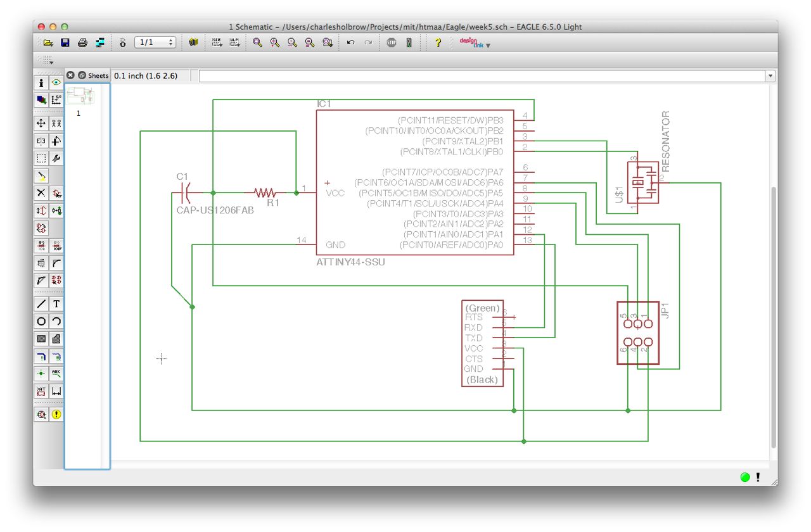Select the Name tool
Image resolution: width=811 pixels, height=532 pixels.
(x=41, y=245)
